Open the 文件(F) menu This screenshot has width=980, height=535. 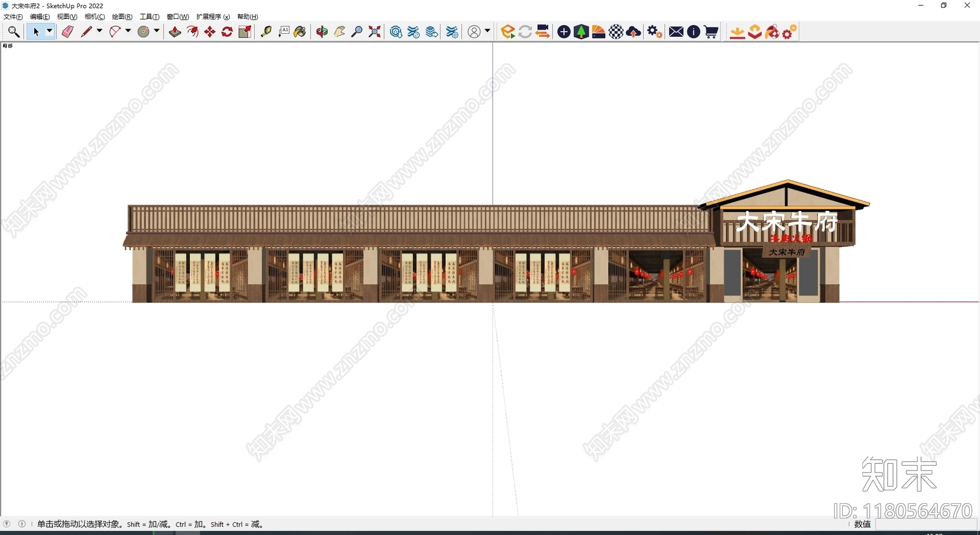pyautogui.click(x=13, y=17)
